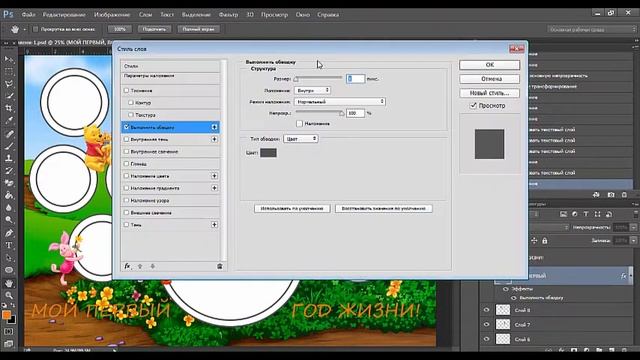Open Hand tool preset picker arrow

[24, 29]
